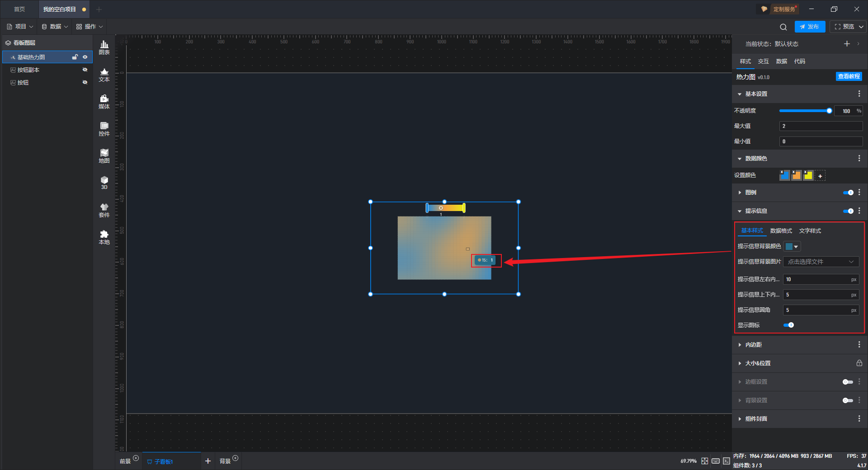Viewport: 868px width, 470px height.
Task: Collapse the 数据颜色 section
Action: point(740,159)
